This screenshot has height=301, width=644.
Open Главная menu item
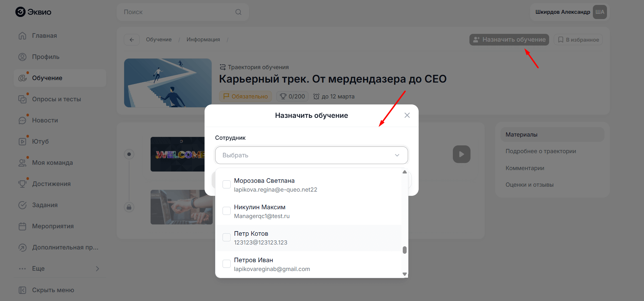(x=60, y=36)
